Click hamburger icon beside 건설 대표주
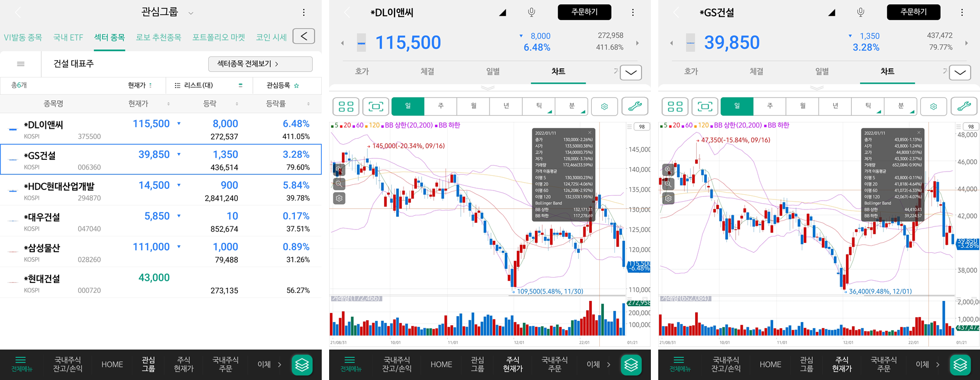 coord(21,64)
